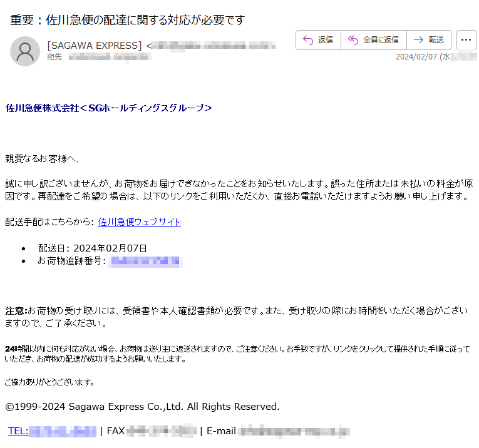Click the 返信 reply button
This screenshot has width=479, height=448.
(x=318, y=40)
